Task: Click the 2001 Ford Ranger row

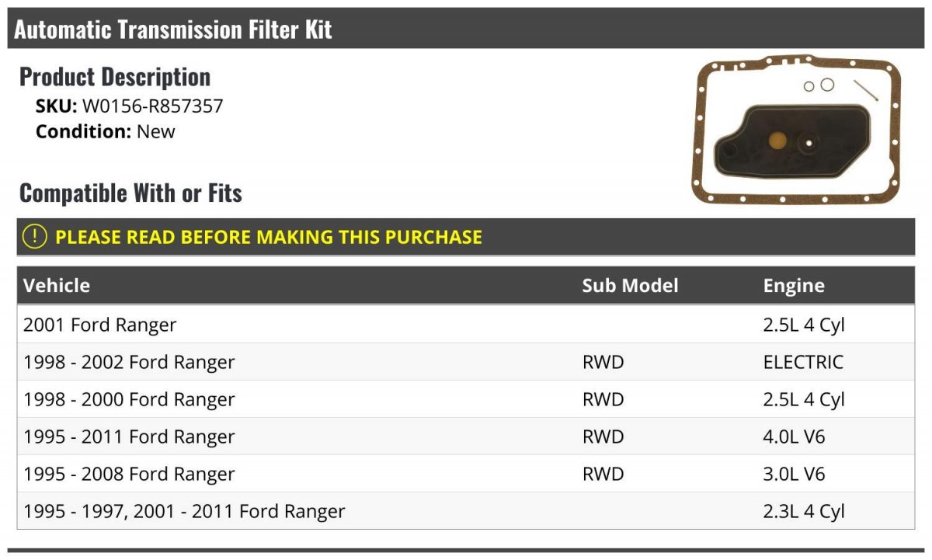Action: (466, 325)
